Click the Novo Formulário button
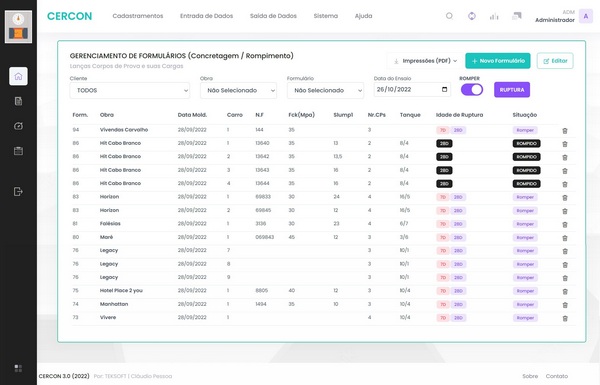This screenshot has height=385, width=600. tap(498, 61)
